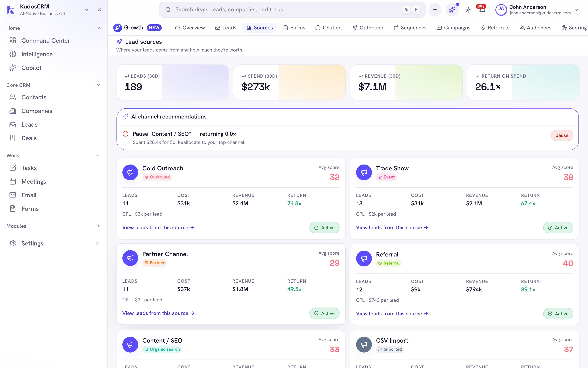Open the Audiences tab
The height and width of the screenshot is (368, 588).
pyautogui.click(x=535, y=28)
